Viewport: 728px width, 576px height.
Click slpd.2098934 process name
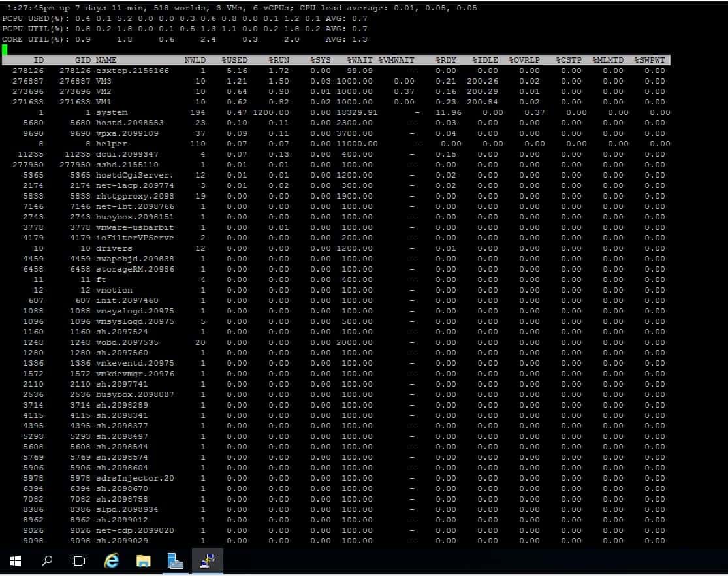pos(127,509)
